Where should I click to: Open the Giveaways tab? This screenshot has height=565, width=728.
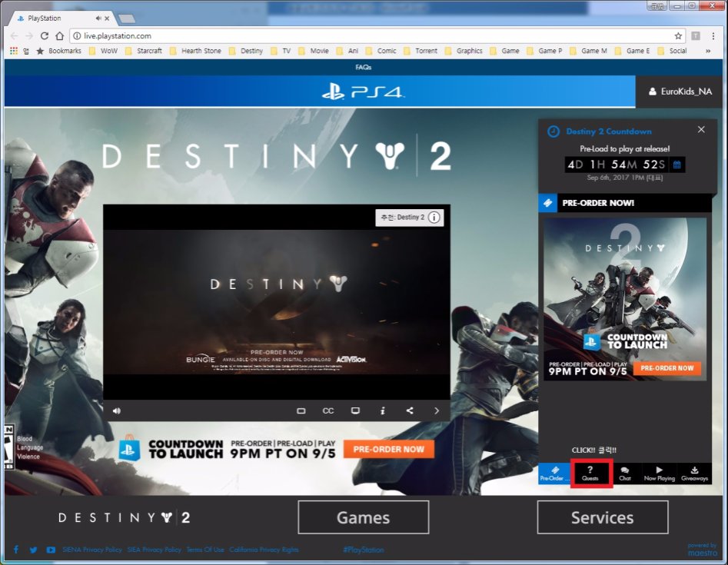(x=695, y=474)
